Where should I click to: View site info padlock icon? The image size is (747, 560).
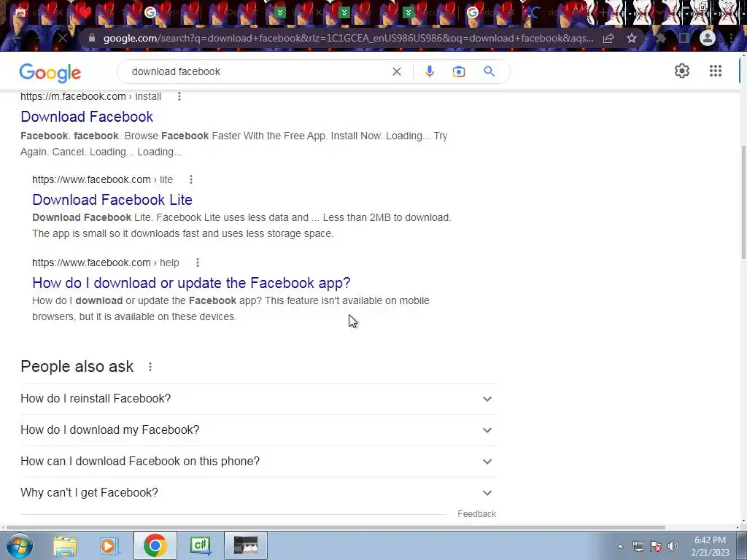click(x=91, y=38)
